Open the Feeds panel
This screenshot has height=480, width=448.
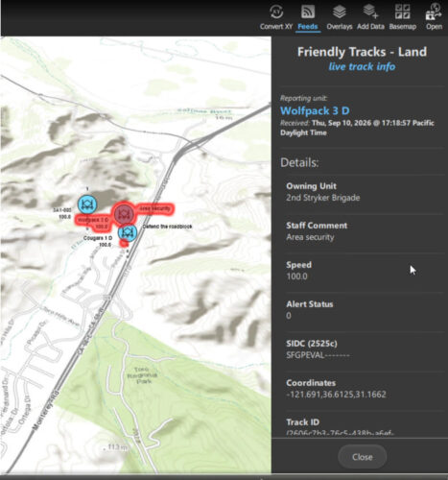(308, 18)
